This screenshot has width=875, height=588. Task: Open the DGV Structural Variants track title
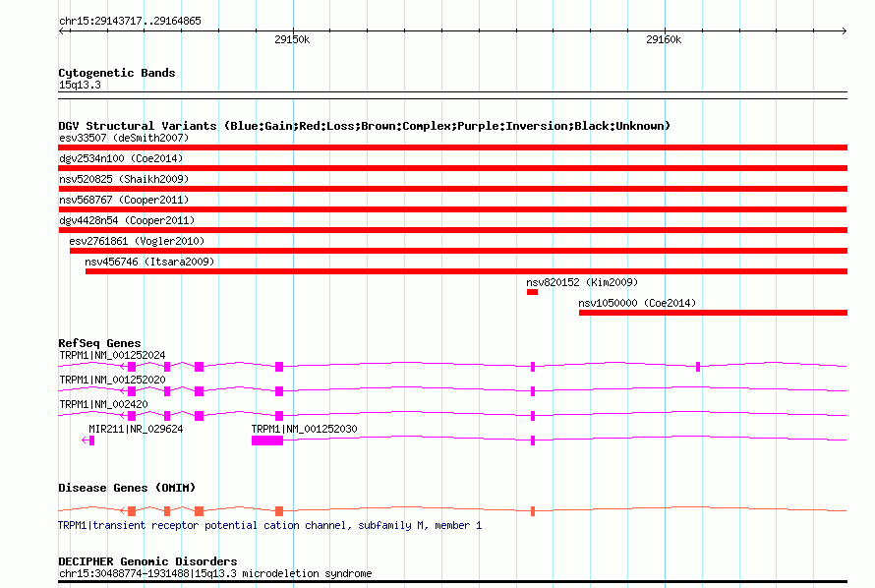[x=364, y=126]
